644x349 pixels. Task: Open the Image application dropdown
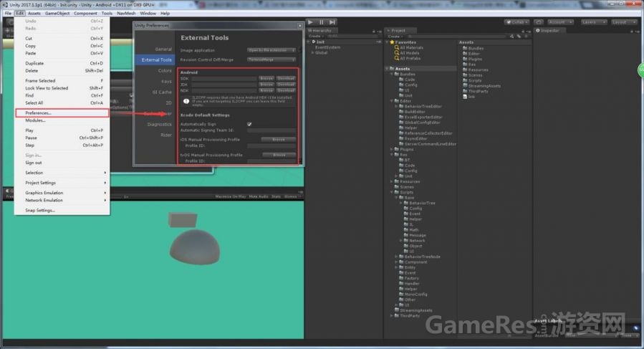pos(271,50)
